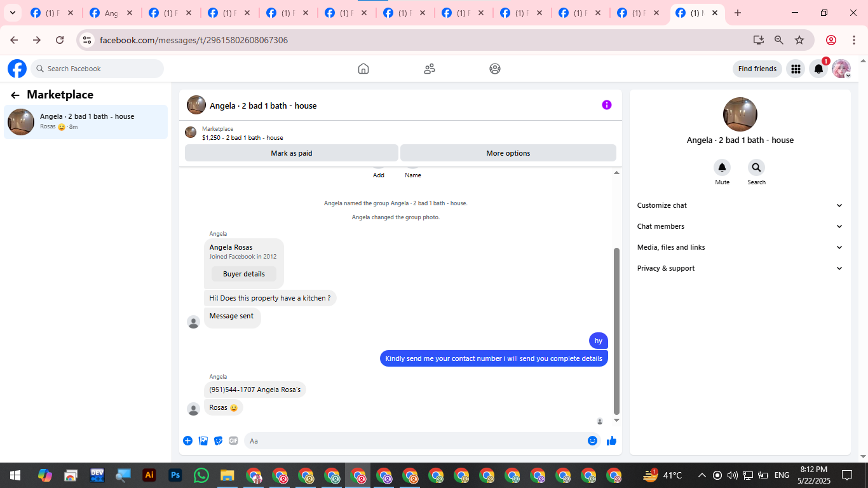Open Chrome's three-dot menu
Image resolution: width=868 pixels, height=488 pixels.
854,40
